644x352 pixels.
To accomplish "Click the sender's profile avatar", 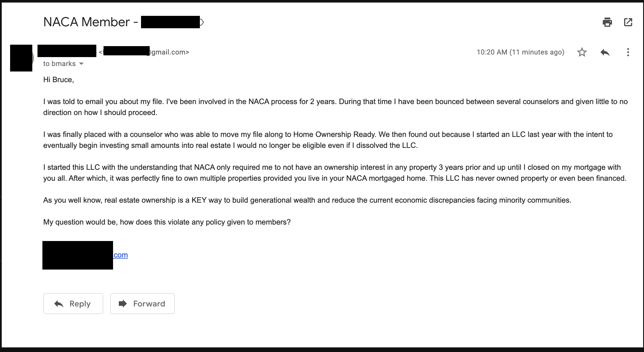I will coord(22,58).
